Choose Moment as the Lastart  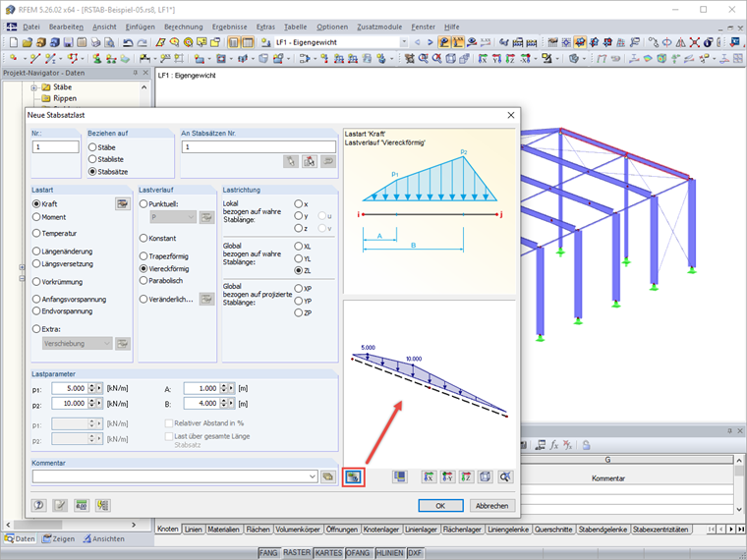[x=36, y=217]
